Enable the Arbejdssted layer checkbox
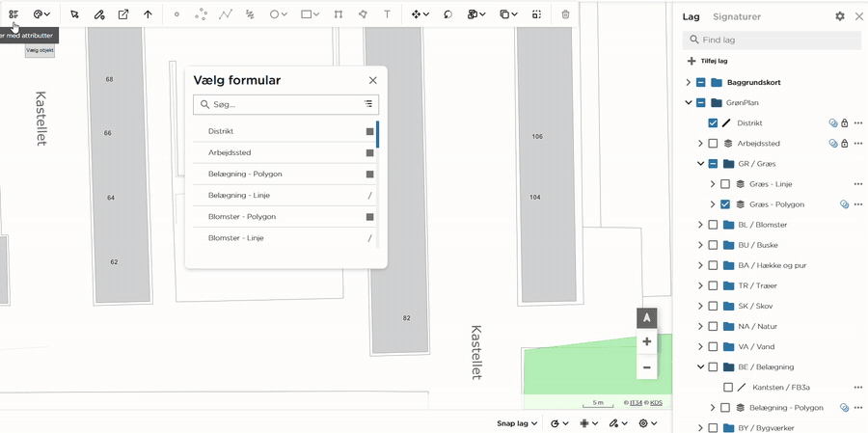This screenshot has height=433, width=868. 713,144
